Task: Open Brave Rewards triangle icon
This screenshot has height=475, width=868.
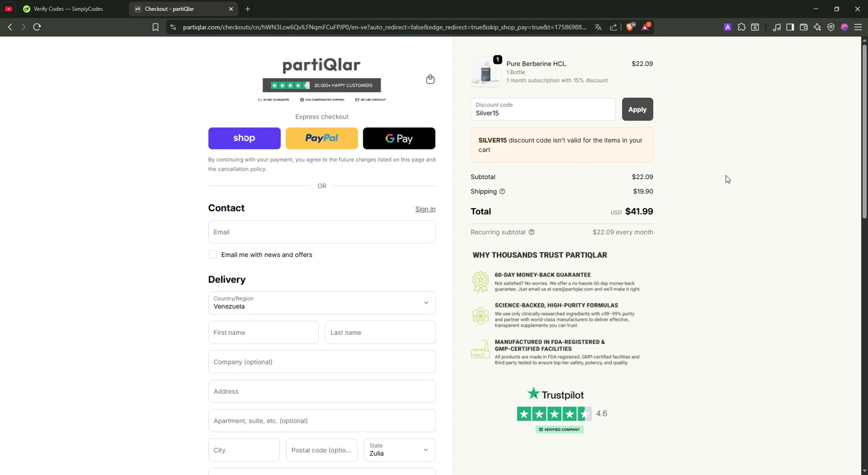Action: tap(646, 27)
